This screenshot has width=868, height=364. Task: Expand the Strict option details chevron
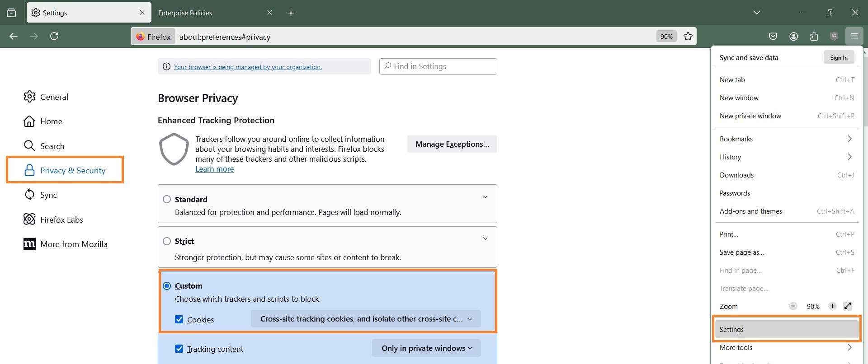point(485,238)
